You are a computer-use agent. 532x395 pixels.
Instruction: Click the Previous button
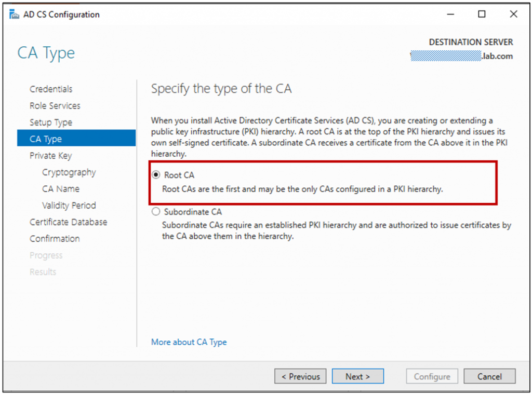(x=300, y=376)
